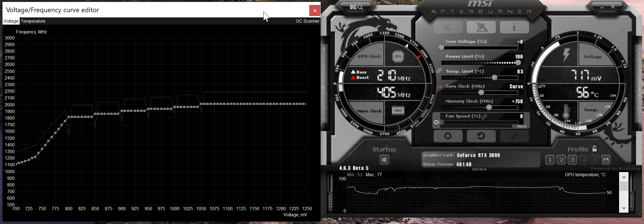Load profile slot 2
Viewport: 644px width, 224px height.
coord(561,160)
